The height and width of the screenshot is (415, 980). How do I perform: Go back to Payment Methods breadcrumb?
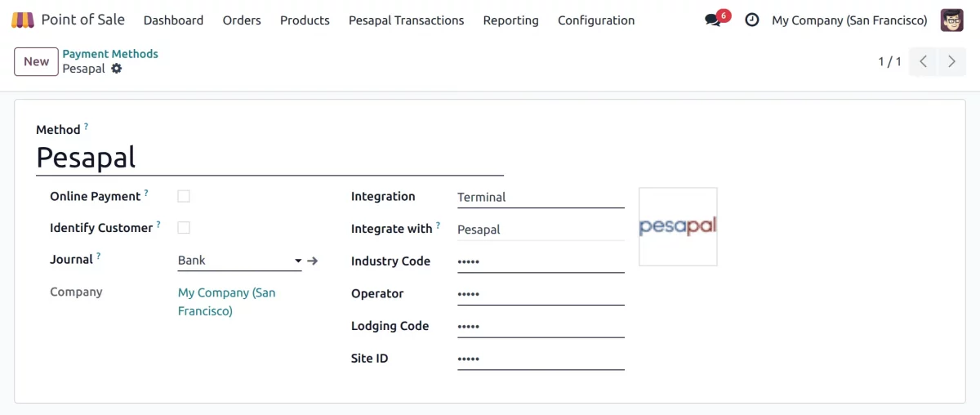pyautogui.click(x=110, y=54)
